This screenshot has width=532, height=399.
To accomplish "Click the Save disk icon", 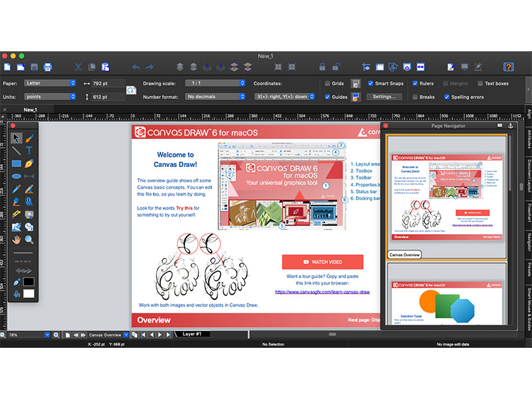I will [x=34, y=67].
